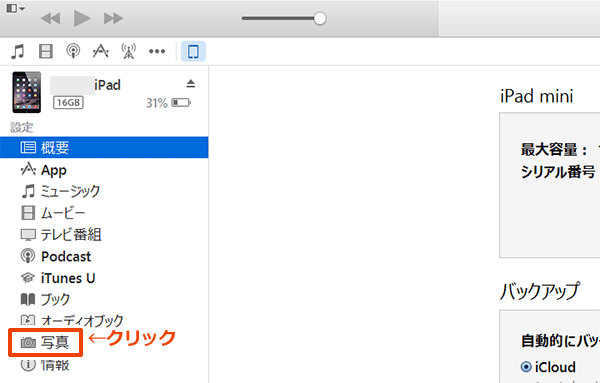The height and width of the screenshot is (383, 600).
Task: Open the Music library icon
Action: click(x=18, y=51)
